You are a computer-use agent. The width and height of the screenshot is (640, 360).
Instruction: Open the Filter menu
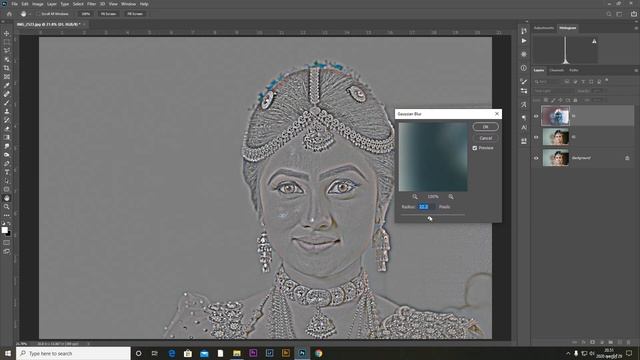click(91, 4)
